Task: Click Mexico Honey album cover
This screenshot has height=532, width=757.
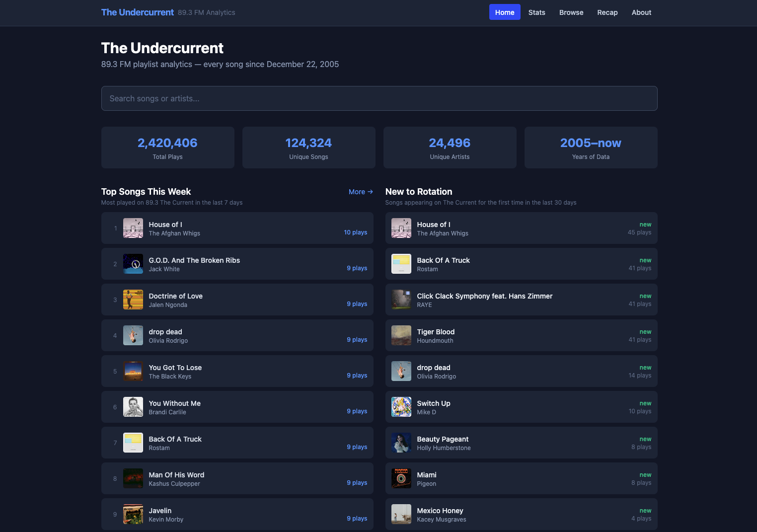Action: point(401,514)
